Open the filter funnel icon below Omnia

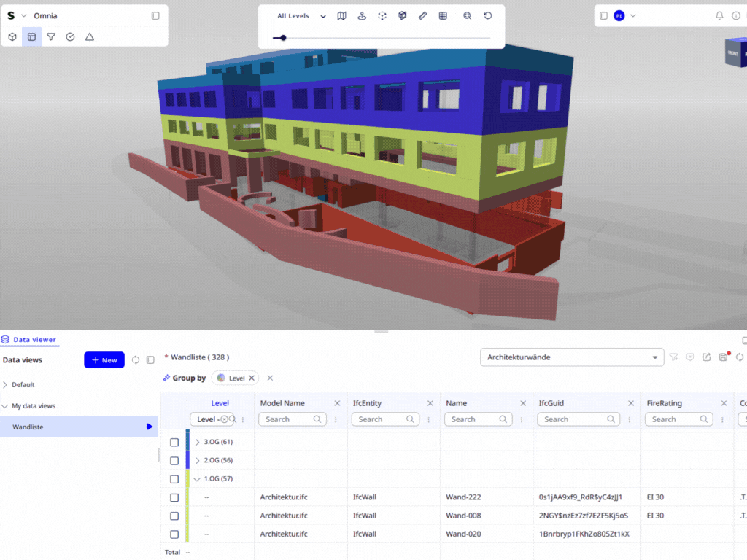coord(50,36)
